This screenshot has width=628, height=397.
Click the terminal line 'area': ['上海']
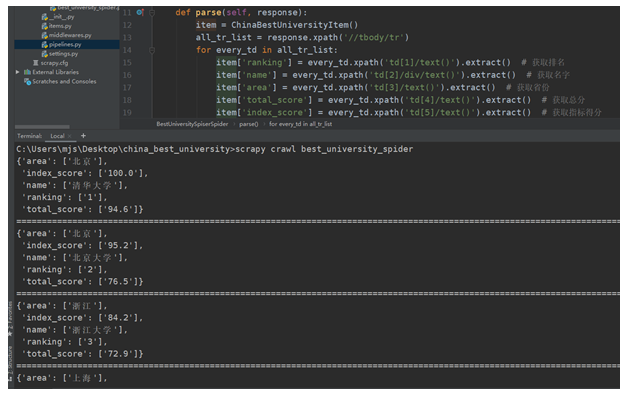pos(62,378)
